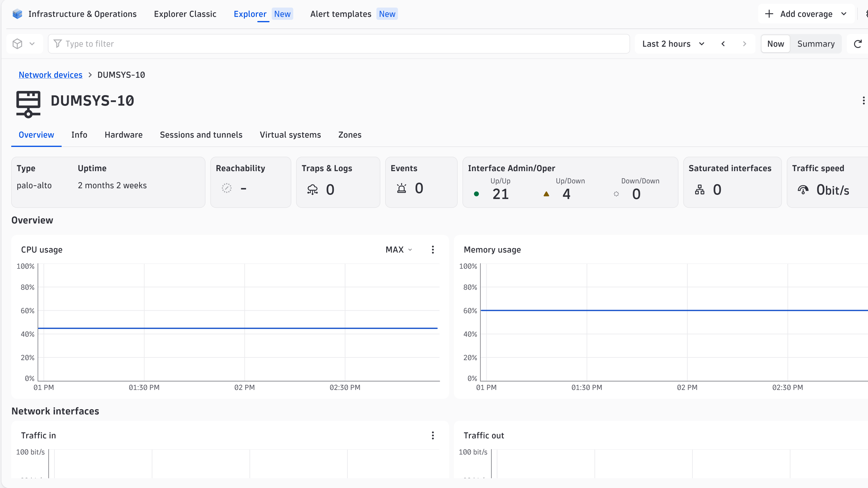Open Sessions and tunnels tab
This screenshot has height=488, width=868.
click(x=201, y=135)
